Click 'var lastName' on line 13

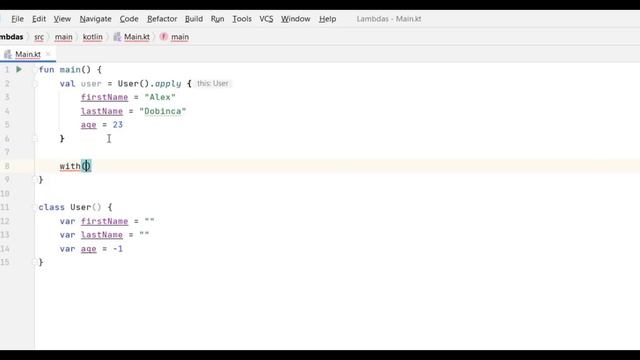[91, 235]
